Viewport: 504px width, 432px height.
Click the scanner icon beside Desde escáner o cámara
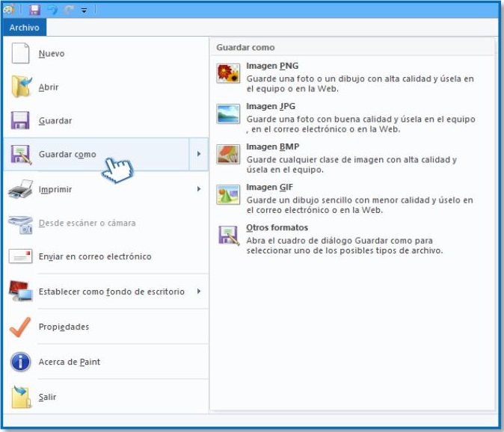coord(21,224)
